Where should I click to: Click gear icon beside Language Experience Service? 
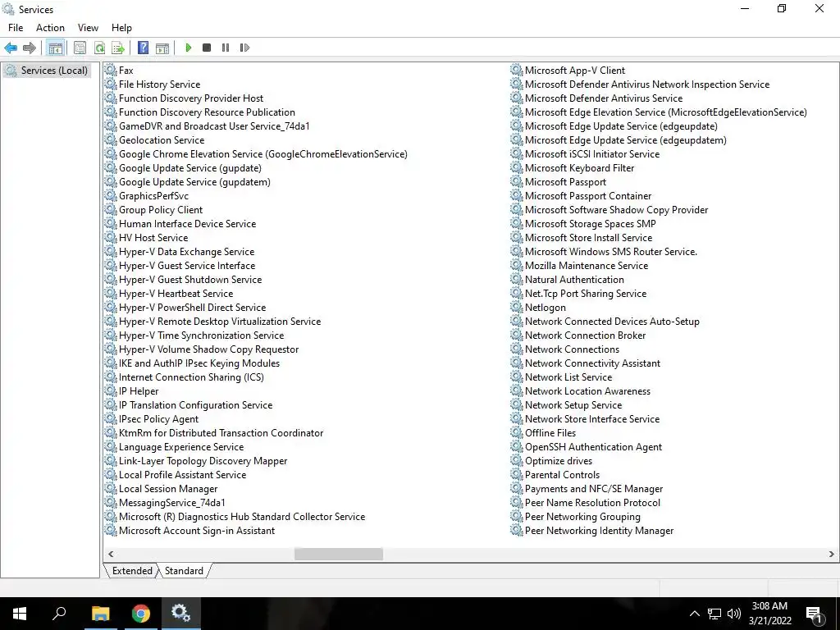(111, 447)
